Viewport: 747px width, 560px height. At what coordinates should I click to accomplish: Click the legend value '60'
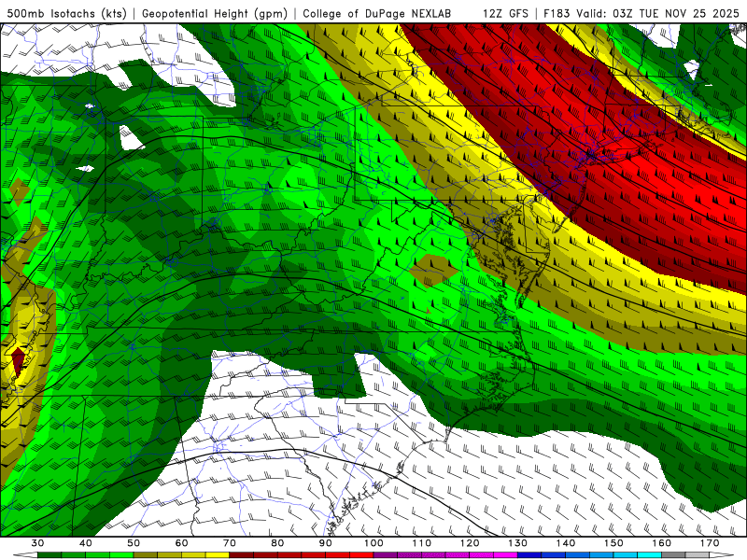(181, 543)
